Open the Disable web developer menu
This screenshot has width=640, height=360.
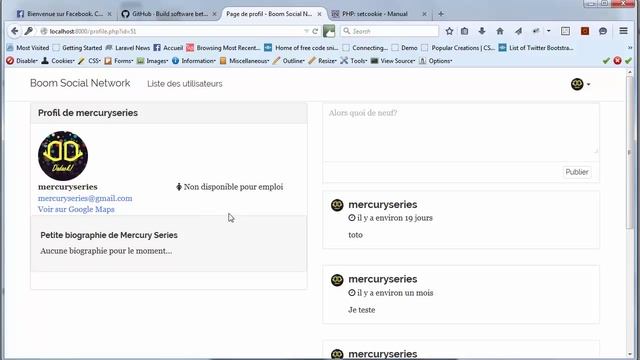click(22, 61)
